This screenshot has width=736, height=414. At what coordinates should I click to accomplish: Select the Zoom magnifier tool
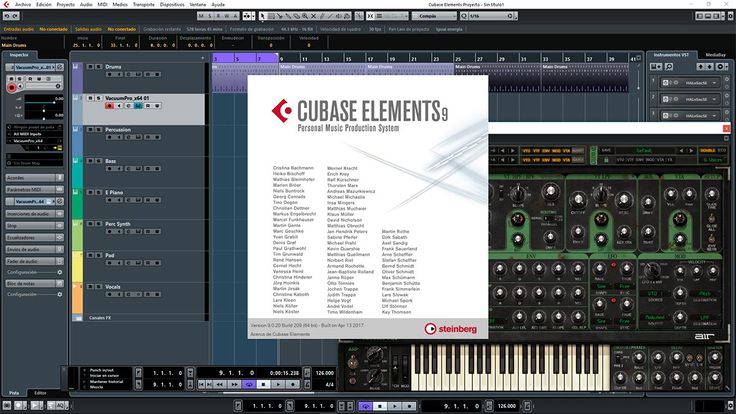[x=305, y=16]
